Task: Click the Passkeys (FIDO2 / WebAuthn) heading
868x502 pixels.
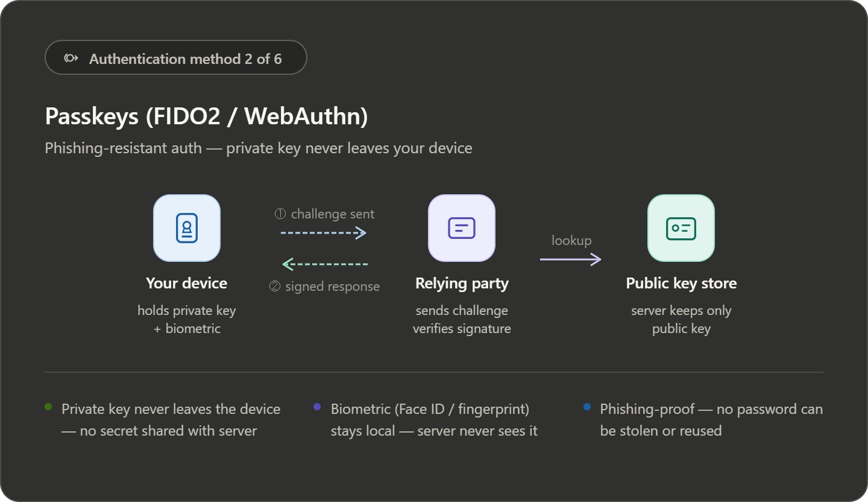Action: pos(206,116)
